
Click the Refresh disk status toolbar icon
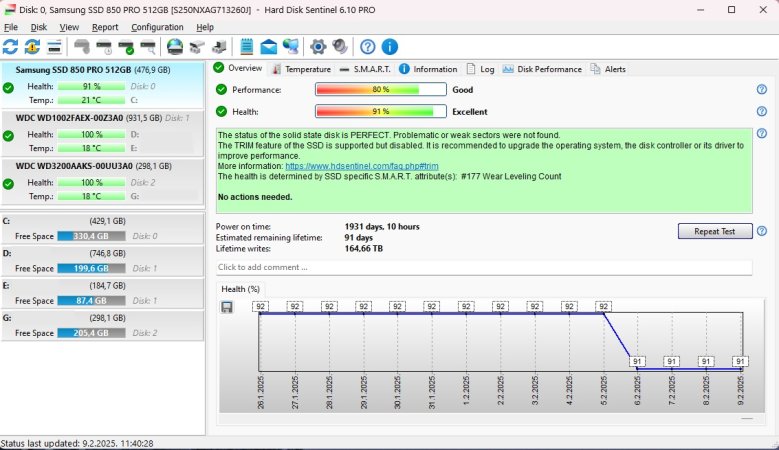pos(10,47)
